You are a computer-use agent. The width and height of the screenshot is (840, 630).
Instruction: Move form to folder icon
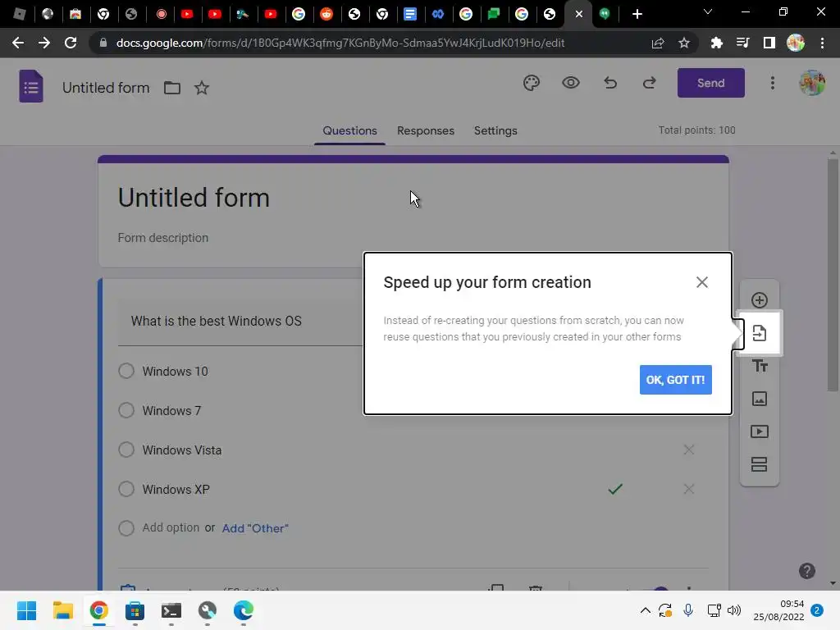(172, 87)
